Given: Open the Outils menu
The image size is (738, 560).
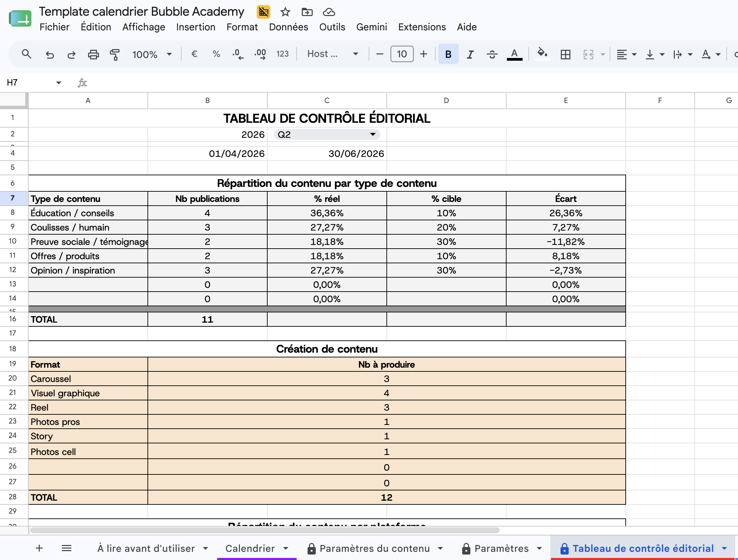Looking at the screenshot, I should (332, 27).
